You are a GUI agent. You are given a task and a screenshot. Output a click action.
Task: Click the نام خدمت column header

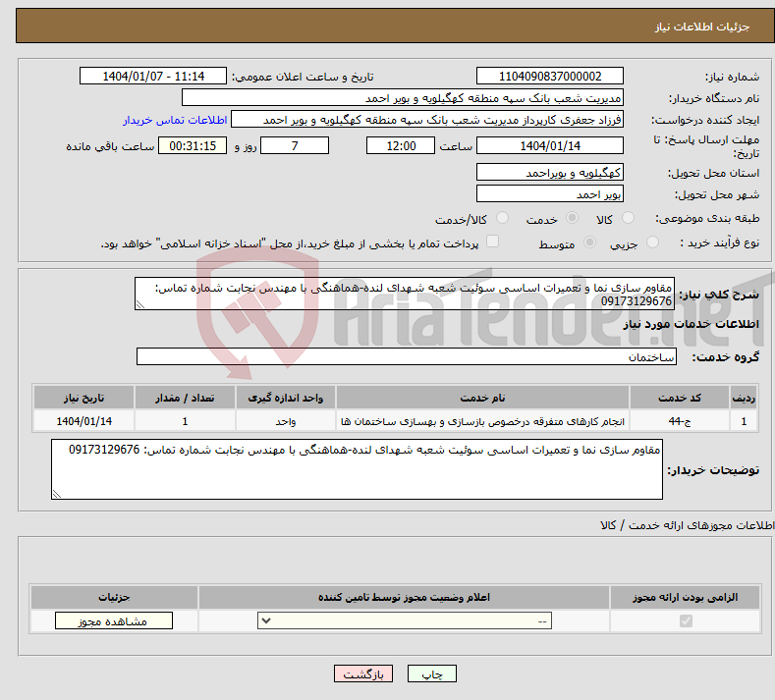482,398
